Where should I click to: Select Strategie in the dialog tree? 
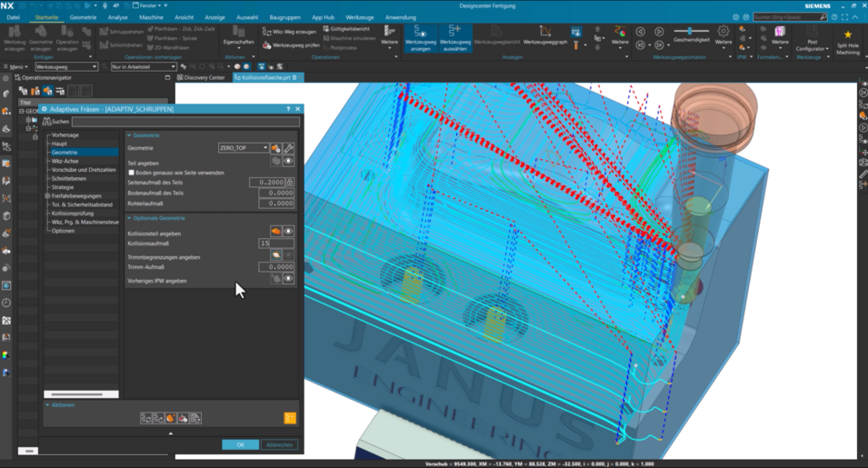coord(63,187)
